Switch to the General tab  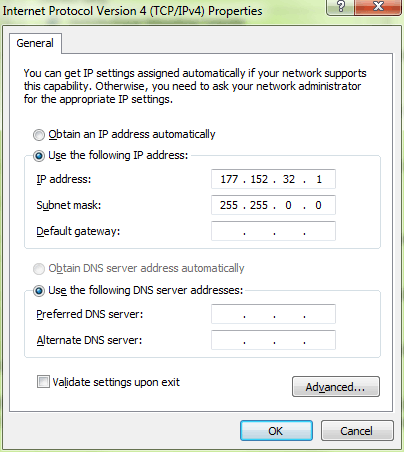click(35, 43)
